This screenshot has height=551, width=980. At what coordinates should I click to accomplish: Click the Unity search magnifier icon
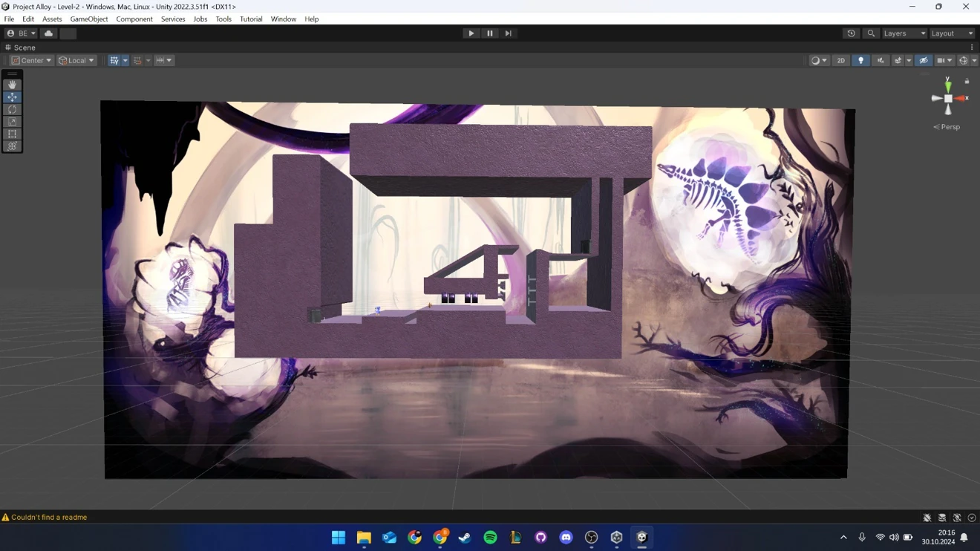pos(871,33)
